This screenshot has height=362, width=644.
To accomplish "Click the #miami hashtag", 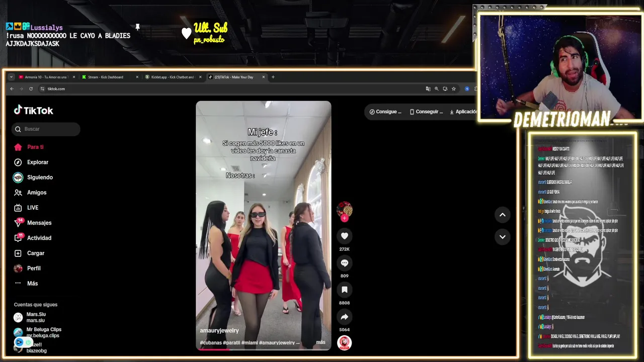I will 250,343.
